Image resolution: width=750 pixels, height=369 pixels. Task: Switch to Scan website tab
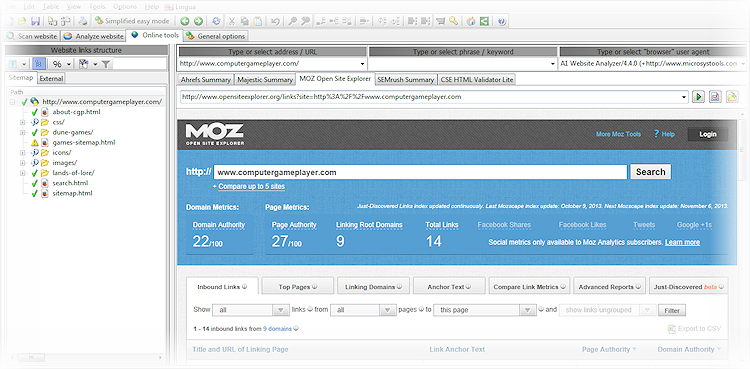coord(33,36)
